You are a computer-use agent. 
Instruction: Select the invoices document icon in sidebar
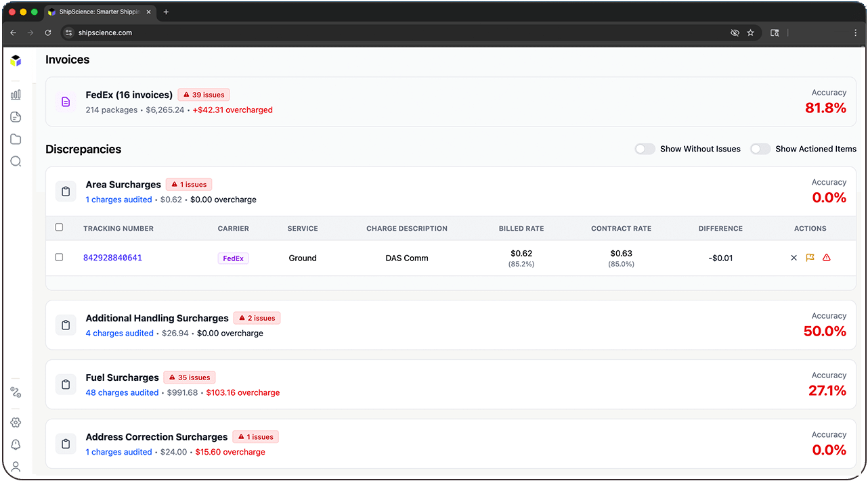(16, 116)
